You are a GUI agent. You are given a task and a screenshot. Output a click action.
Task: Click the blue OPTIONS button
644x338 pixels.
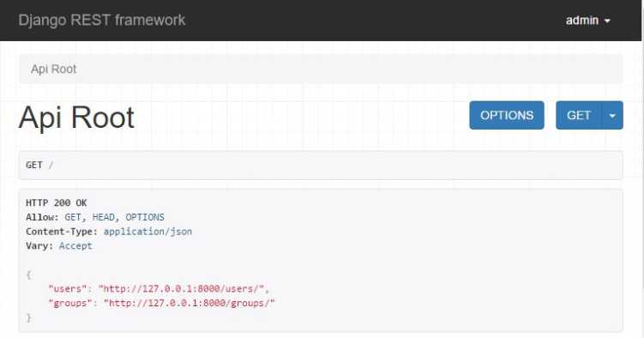click(x=507, y=115)
